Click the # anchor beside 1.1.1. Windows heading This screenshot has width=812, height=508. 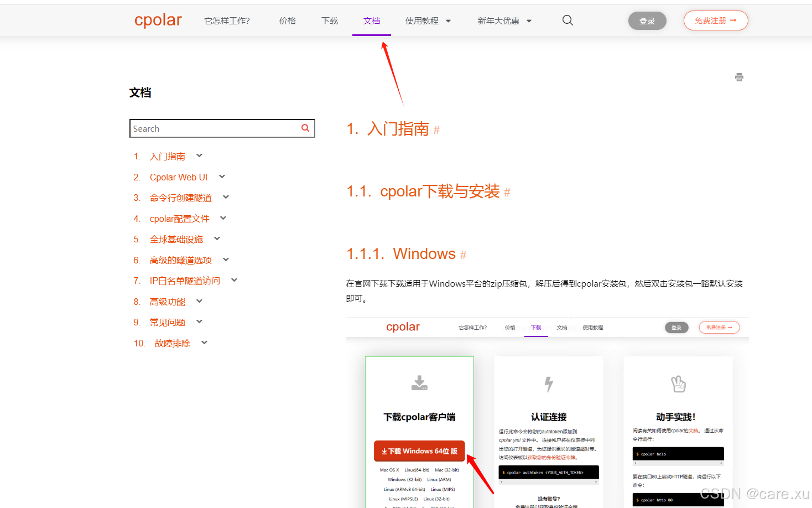point(463,255)
